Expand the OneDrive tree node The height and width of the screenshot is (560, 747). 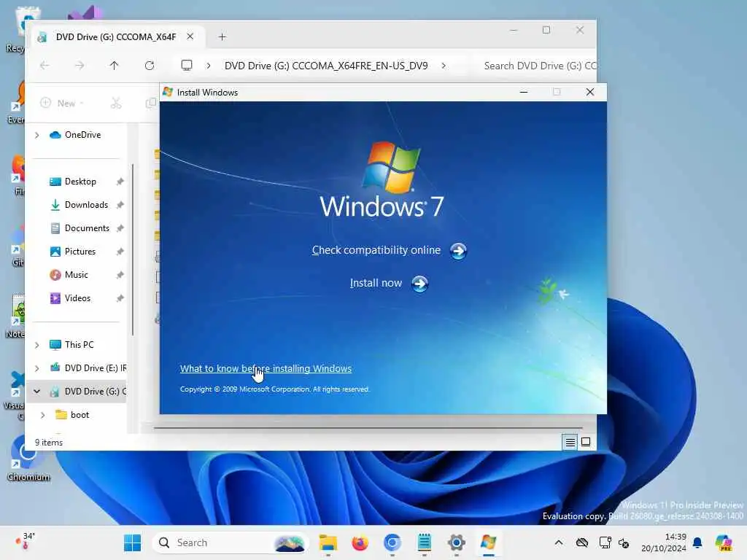(36, 135)
